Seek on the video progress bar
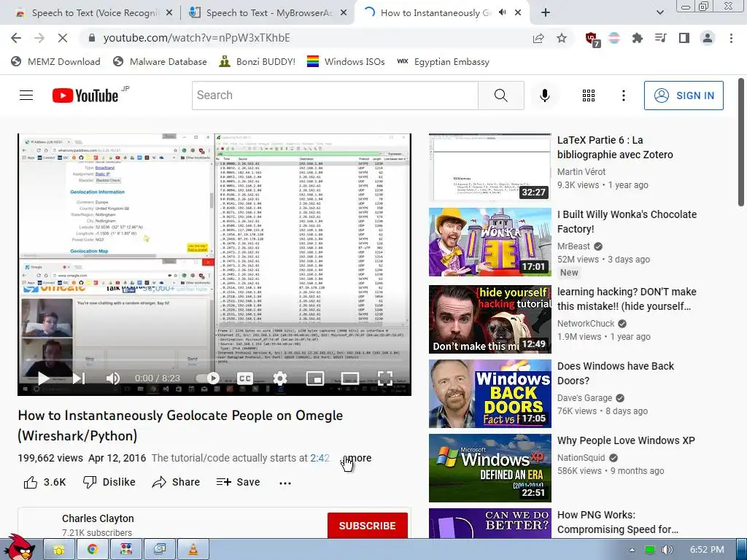 (x=214, y=360)
